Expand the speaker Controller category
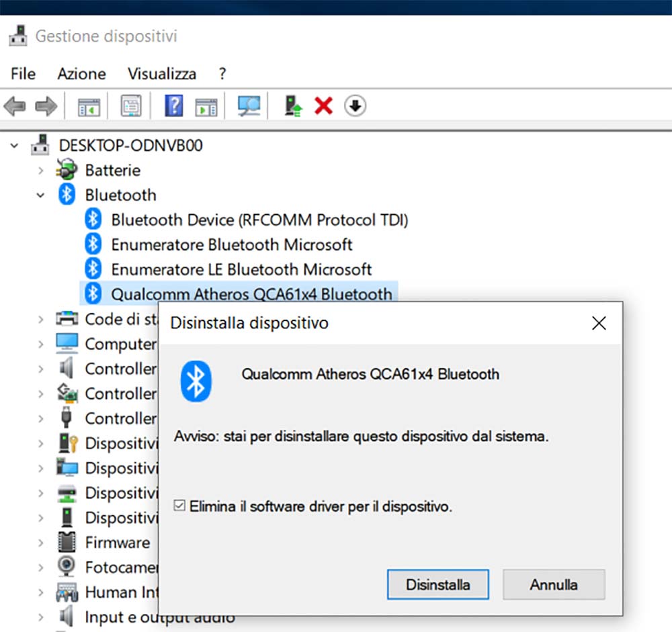This screenshot has width=672, height=632. click(x=41, y=369)
